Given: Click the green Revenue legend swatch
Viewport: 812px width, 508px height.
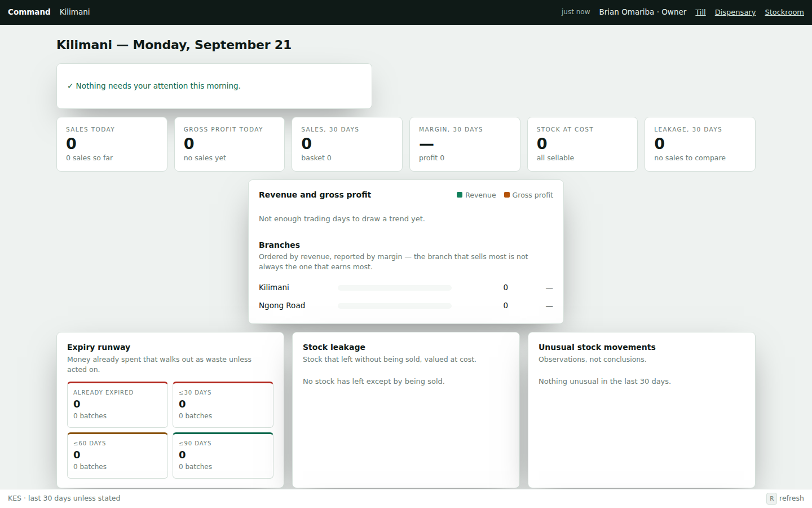Looking at the screenshot, I should (x=460, y=195).
